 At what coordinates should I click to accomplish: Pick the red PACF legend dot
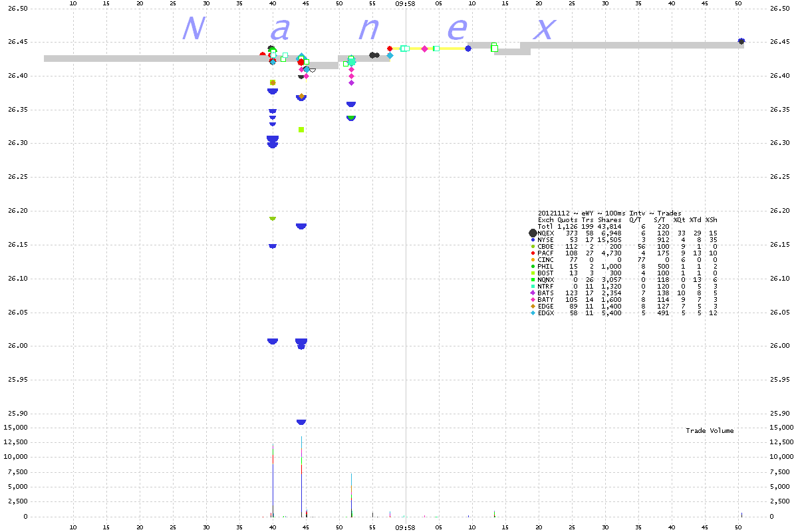(x=533, y=253)
